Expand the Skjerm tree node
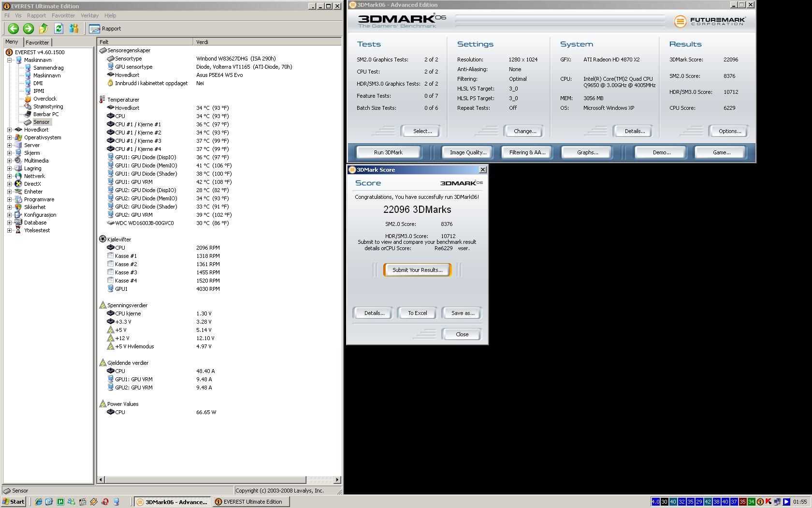This screenshot has height=508, width=812. (9, 153)
